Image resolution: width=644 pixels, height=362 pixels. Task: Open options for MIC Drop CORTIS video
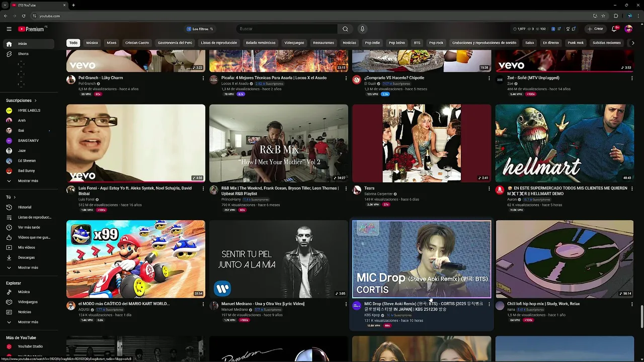[x=489, y=304]
